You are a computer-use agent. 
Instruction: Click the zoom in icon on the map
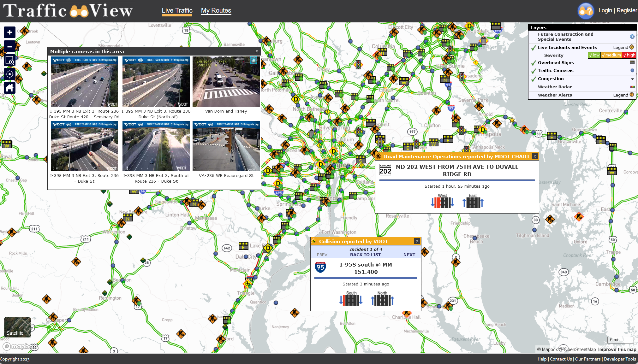pos(9,32)
